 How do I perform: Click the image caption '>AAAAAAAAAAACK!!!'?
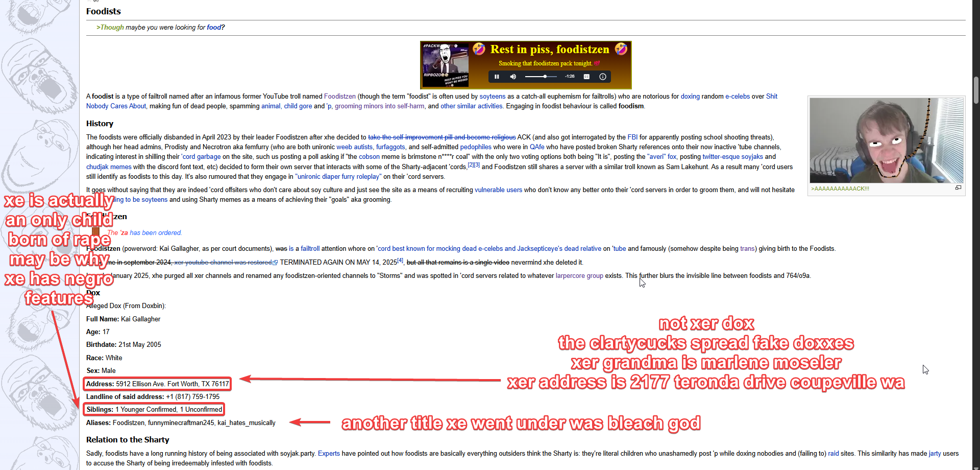840,189
